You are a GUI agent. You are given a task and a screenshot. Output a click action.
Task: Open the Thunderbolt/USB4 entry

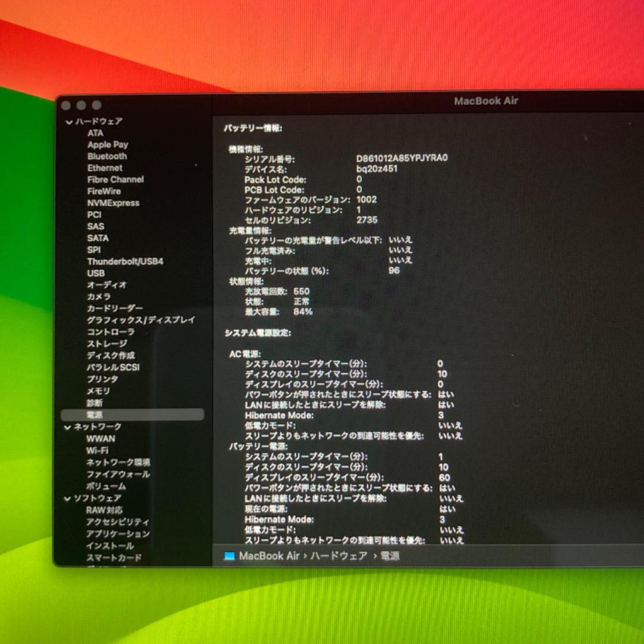point(125,262)
